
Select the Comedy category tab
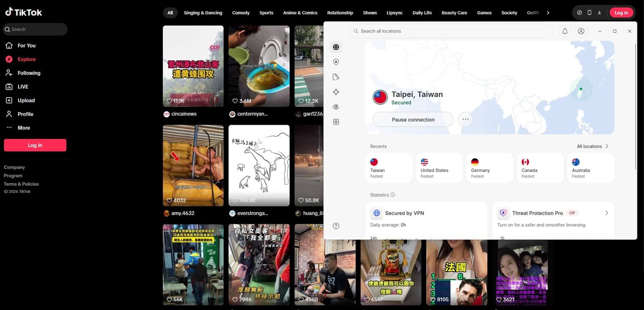[x=241, y=13]
